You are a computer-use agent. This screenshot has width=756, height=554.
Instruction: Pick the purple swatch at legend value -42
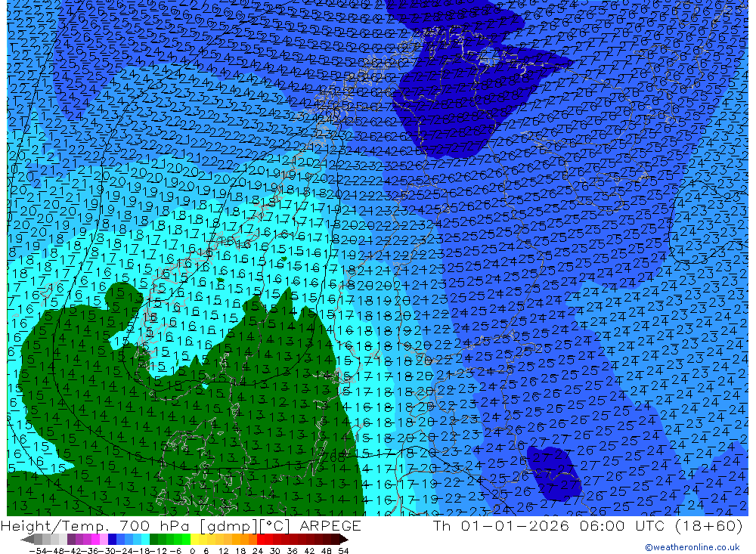pyautogui.click(x=71, y=539)
